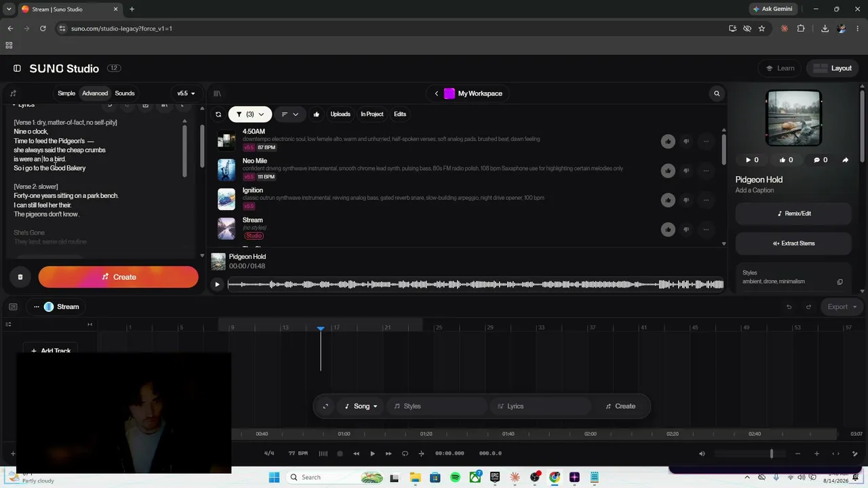Like the Ignition song

tap(668, 199)
